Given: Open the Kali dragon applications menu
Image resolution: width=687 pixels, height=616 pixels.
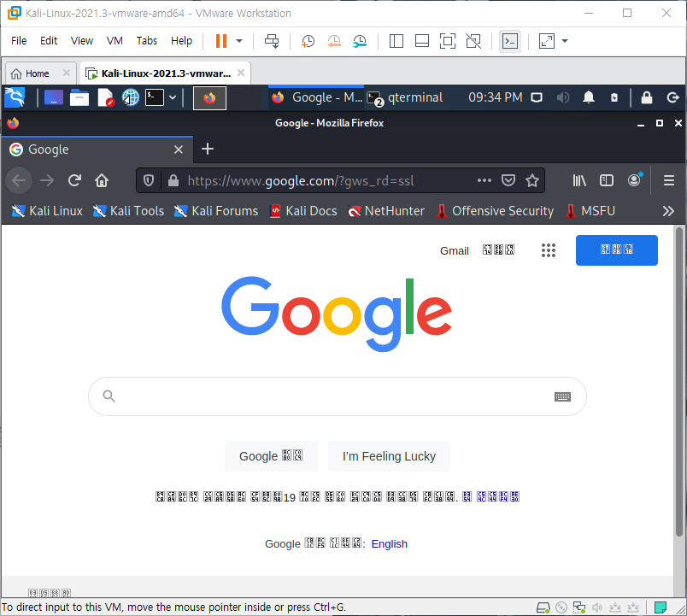Looking at the screenshot, I should point(15,97).
